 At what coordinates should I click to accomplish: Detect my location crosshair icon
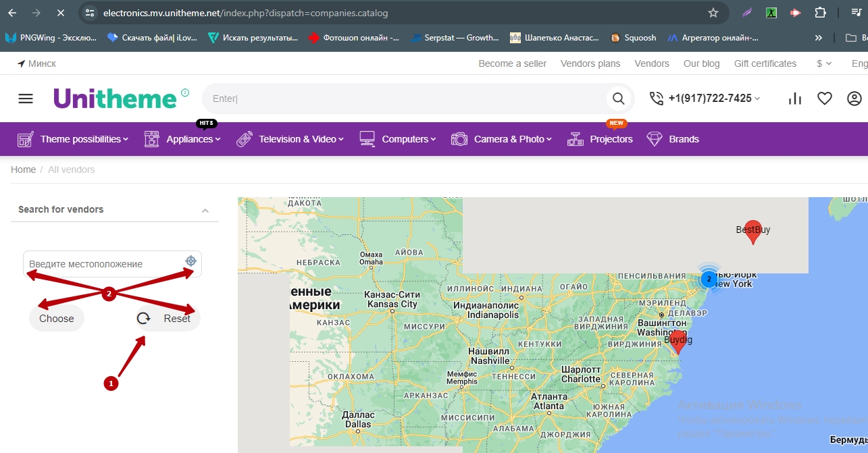point(190,261)
